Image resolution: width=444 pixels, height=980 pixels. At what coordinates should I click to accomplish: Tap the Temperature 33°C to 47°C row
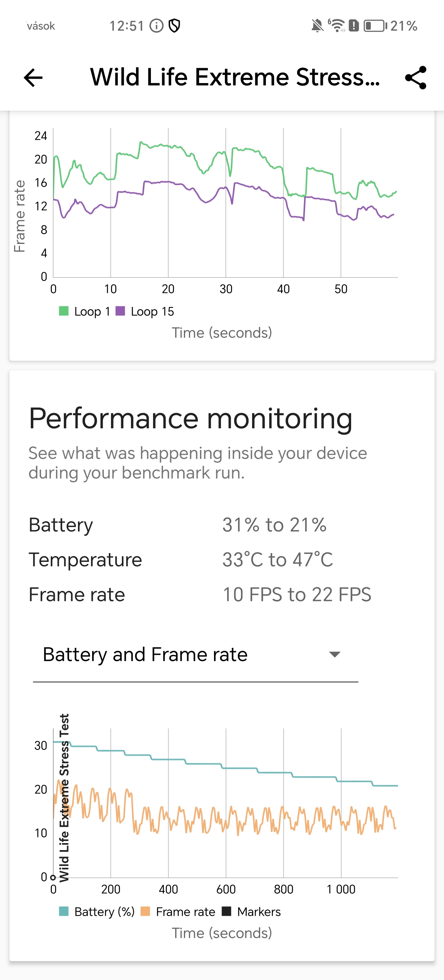point(181,560)
